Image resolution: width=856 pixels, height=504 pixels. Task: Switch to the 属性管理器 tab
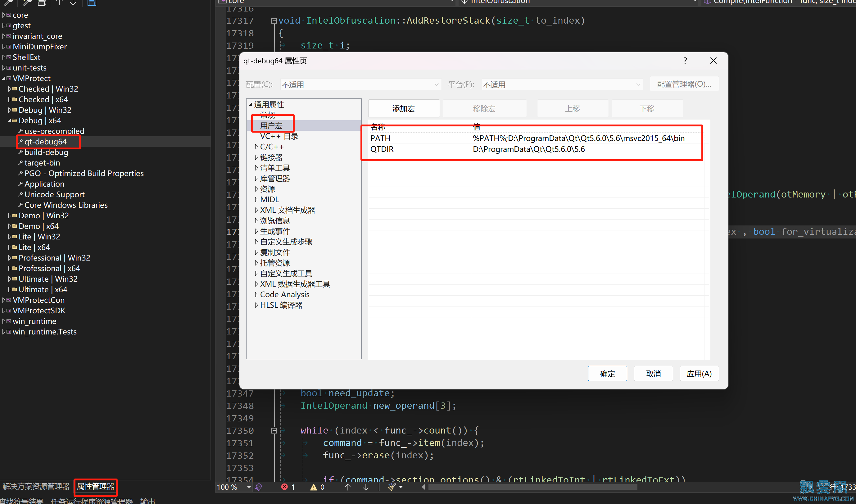pyautogui.click(x=95, y=487)
